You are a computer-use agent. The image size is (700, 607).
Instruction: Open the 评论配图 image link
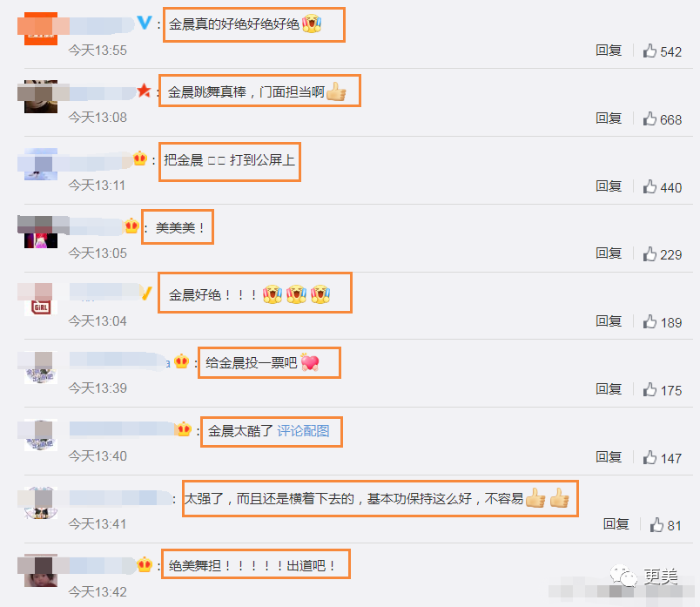(x=303, y=431)
